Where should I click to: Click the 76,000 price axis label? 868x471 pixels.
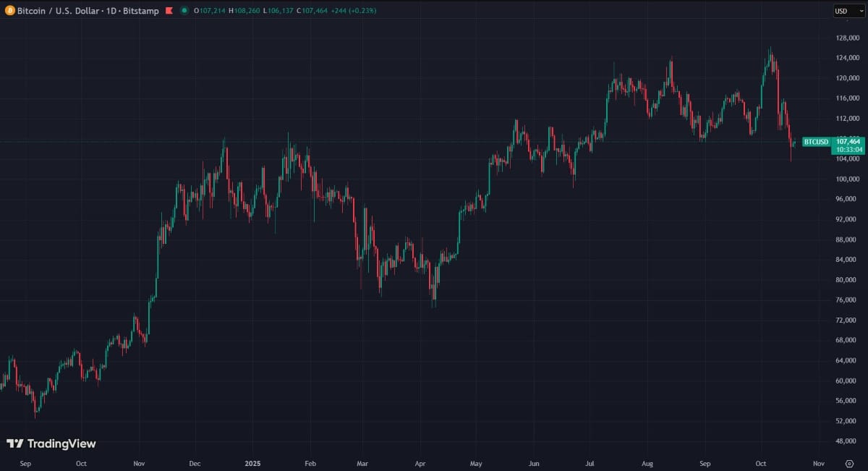[847, 300]
